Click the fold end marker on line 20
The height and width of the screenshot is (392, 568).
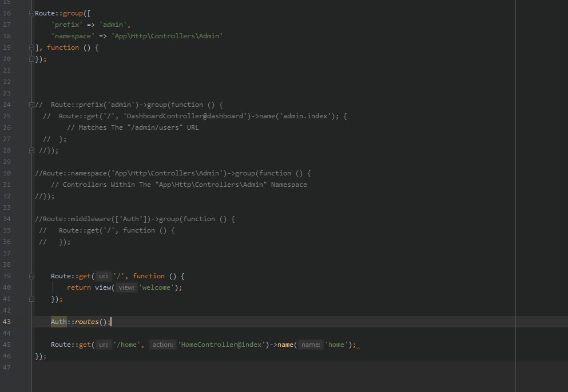31,59
